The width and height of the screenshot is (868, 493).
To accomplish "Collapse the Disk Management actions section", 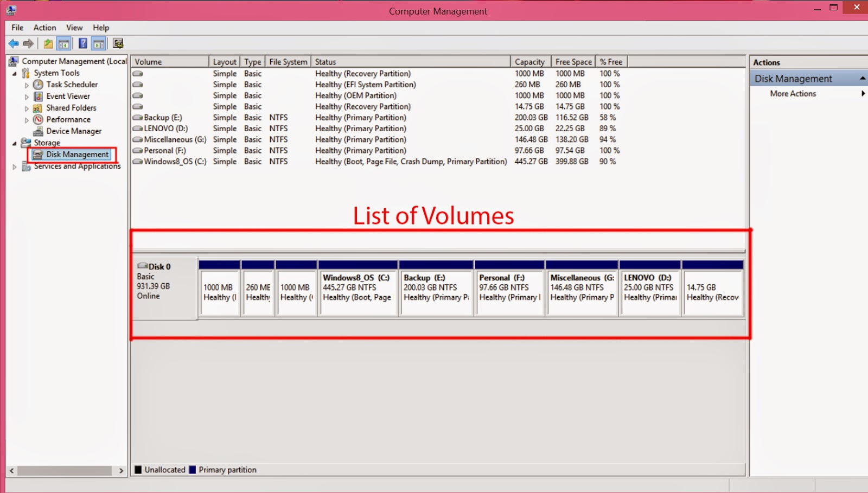I will 863,78.
